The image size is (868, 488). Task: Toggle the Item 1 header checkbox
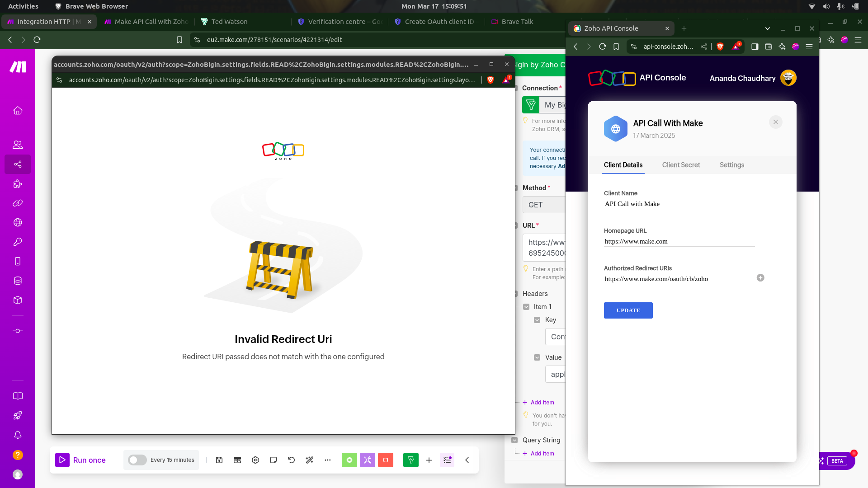[526, 307]
